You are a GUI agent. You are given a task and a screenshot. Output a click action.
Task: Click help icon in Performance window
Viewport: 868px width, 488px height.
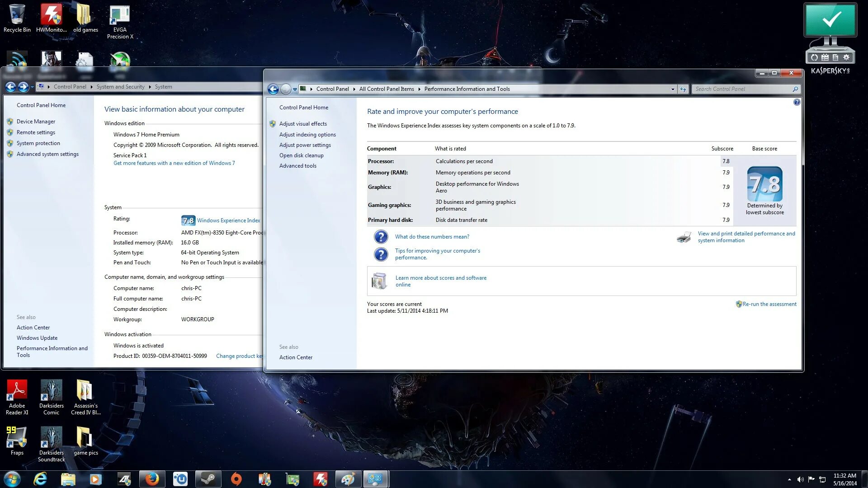797,103
